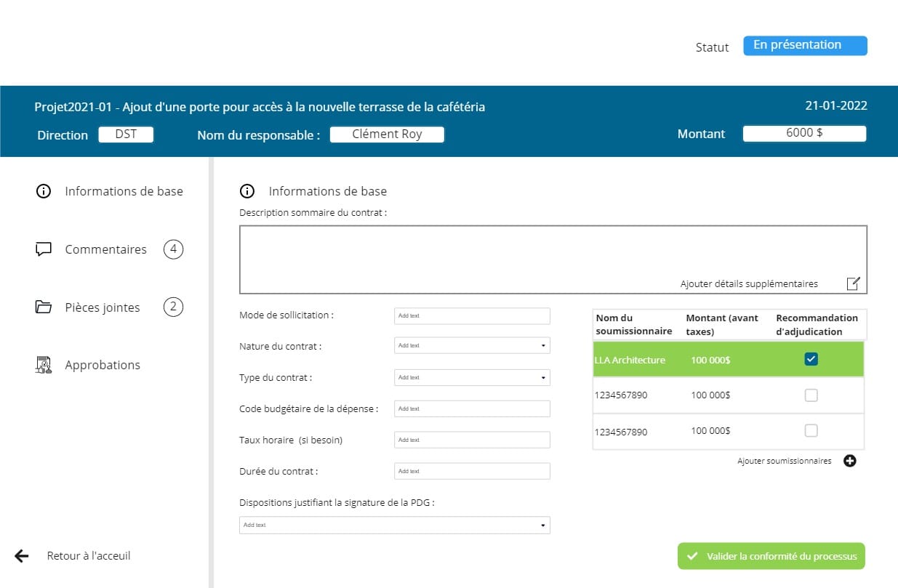This screenshot has width=898, height=588.
Task: Check the box in the second soumissionnaire row
Action: (811, 395)
